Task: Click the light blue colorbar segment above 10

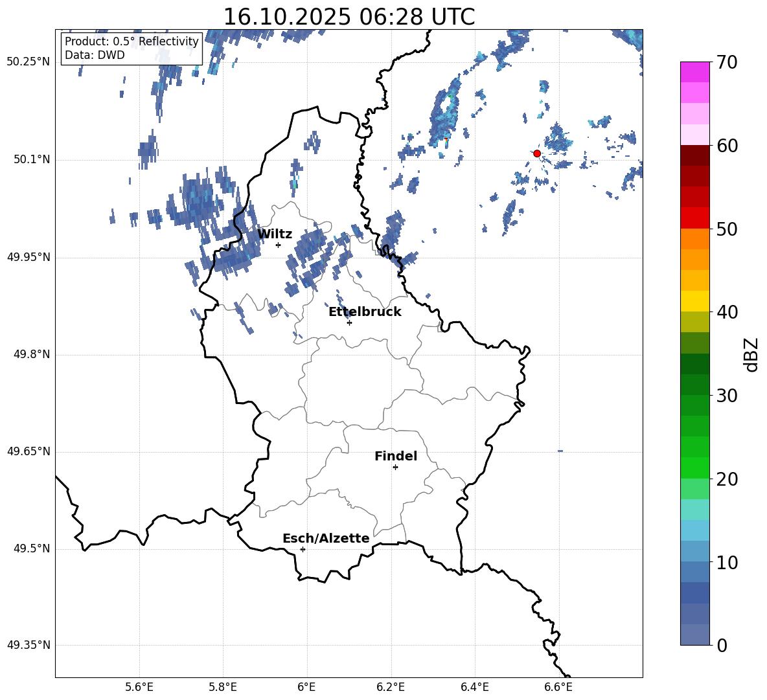Action: pos(695,552)
